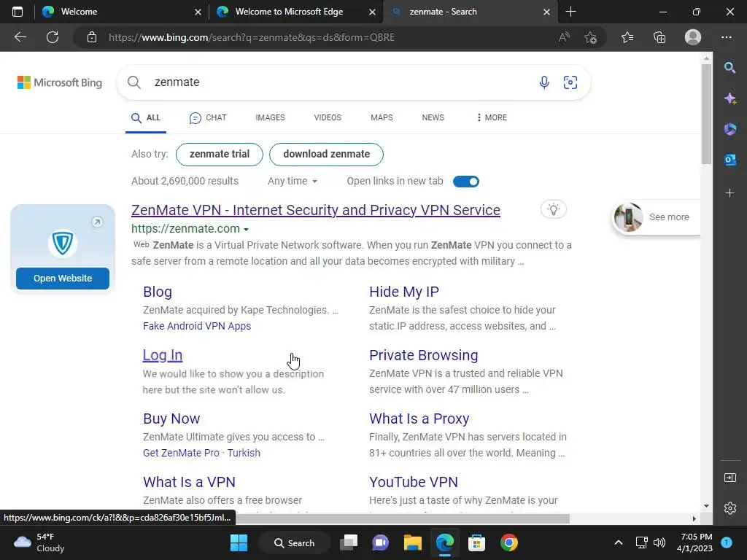Image resolution: width=747 pixels, height=560 pixels.
Task: Add sidebar app plus icon
Action: click(729, 192)
